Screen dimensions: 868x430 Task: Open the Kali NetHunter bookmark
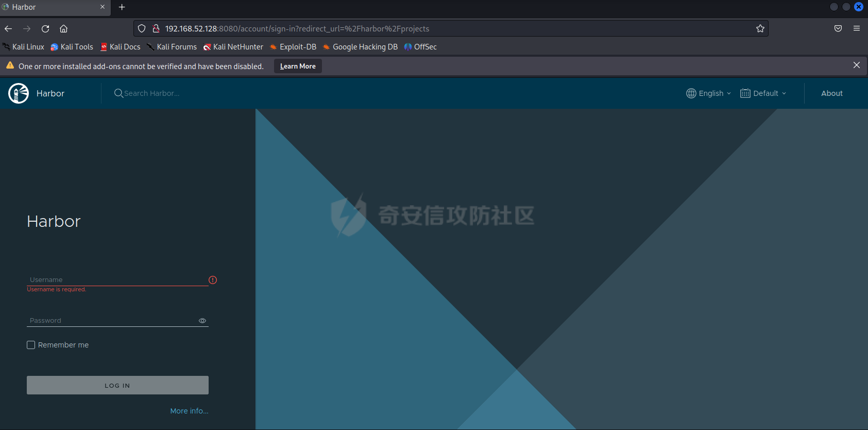pyautogui.click(x=233, y=47)
